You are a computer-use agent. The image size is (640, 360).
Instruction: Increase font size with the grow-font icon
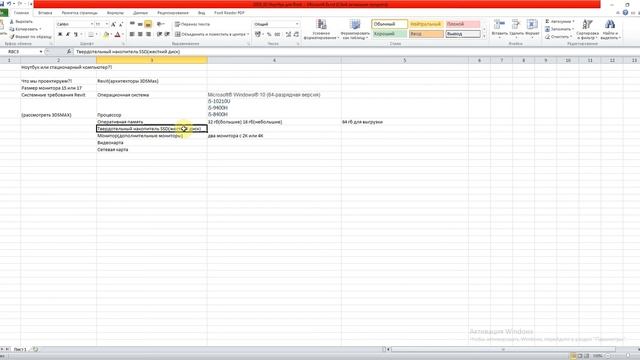[113, 24]
